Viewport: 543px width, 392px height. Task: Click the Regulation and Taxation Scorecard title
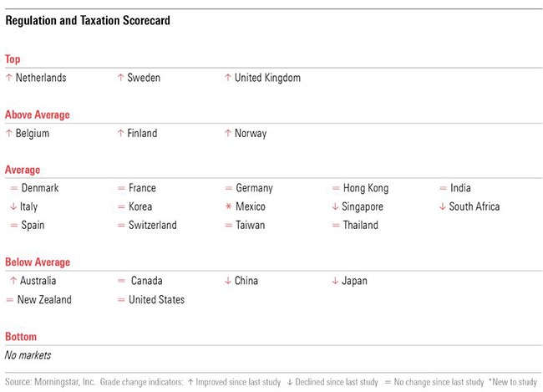[89, 21]
